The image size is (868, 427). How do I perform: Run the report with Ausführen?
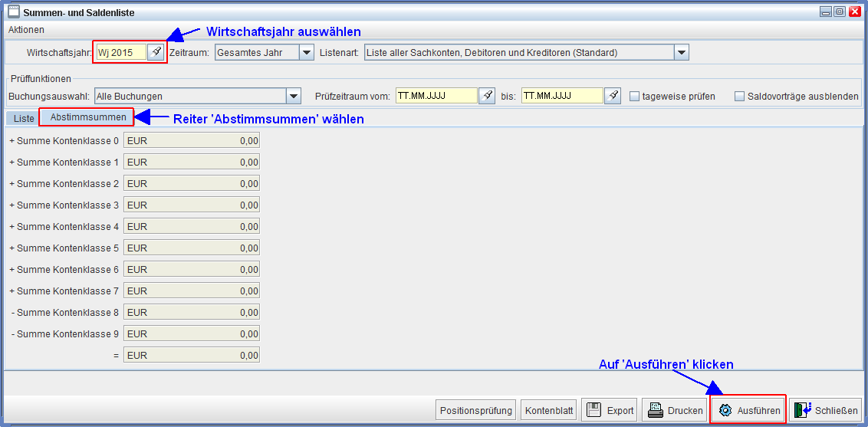[x=748, y=410]
